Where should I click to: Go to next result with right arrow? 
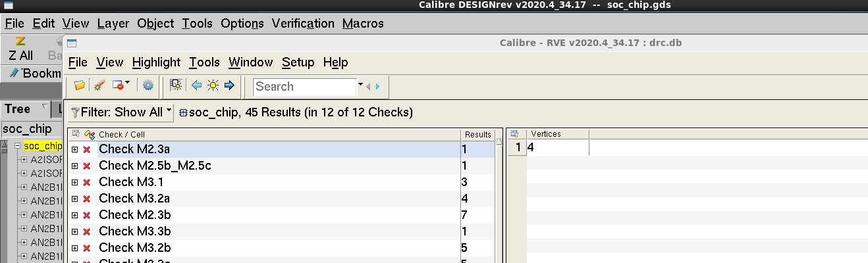[x=229, y=85]
